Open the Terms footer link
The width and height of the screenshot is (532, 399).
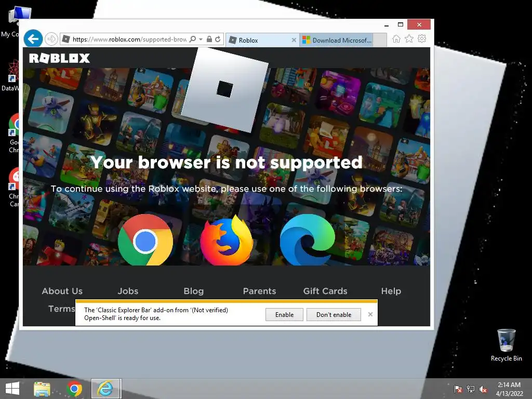(x=61, y=309)
